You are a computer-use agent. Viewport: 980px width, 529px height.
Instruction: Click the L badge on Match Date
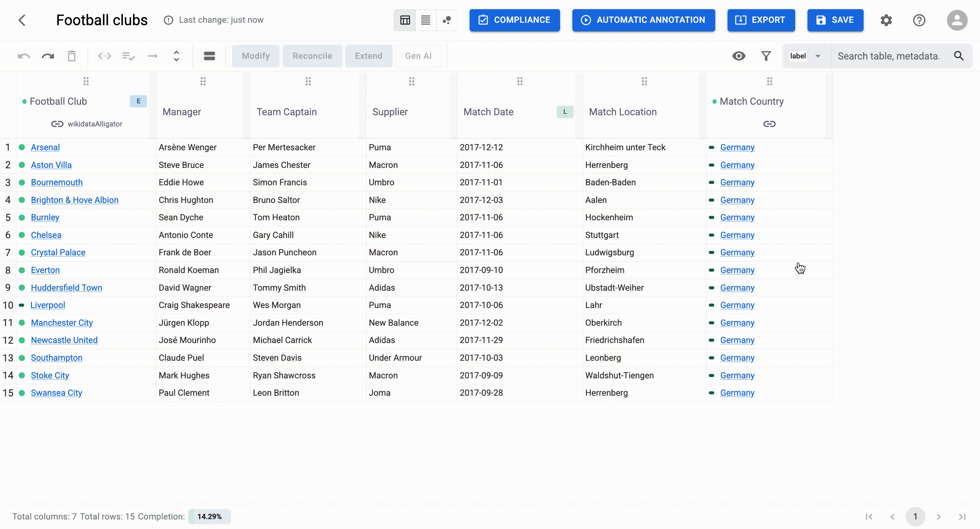pyautogui.click(x=565, y=112)
